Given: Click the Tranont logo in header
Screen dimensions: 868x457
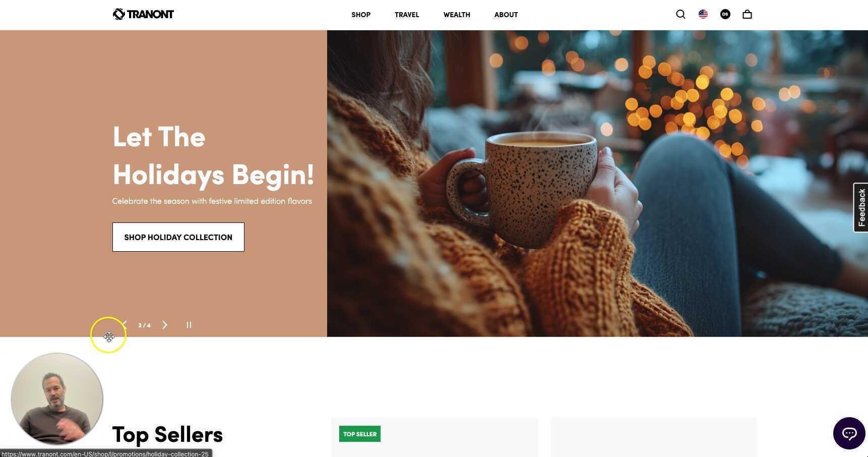Looking at the screenshot, I should [x=143, y=14].
